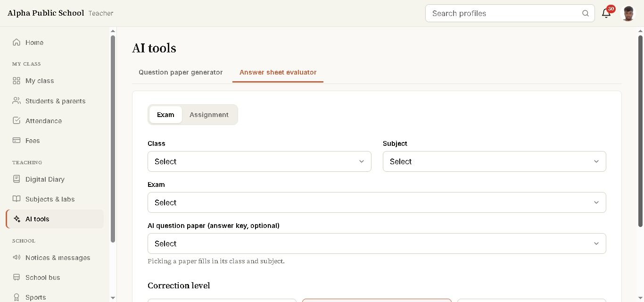Click the AI tools sparkle icon

coord(17,219)
